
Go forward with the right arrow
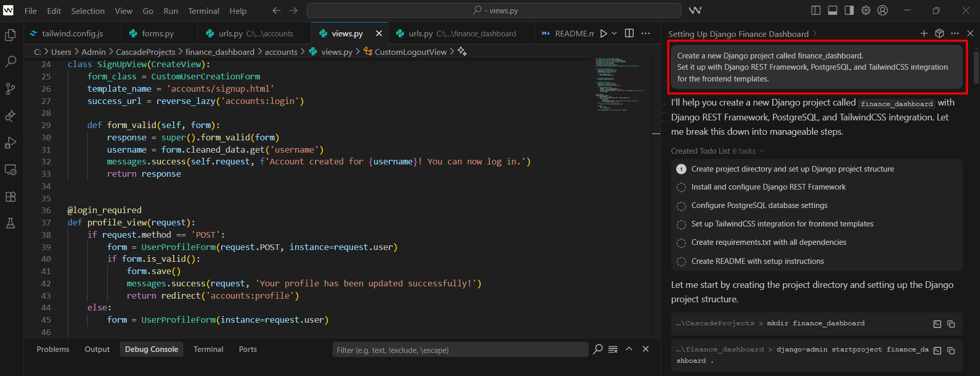click(x=293, y=10)
